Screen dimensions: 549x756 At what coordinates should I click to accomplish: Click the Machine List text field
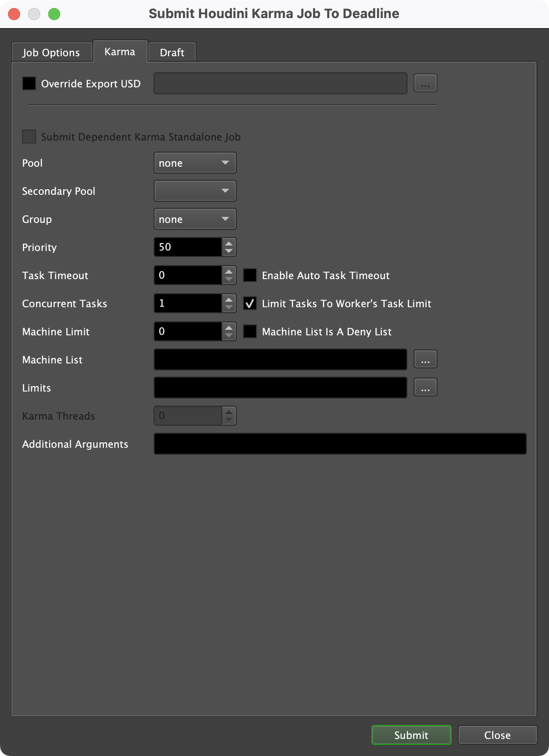tap(280, 359)
